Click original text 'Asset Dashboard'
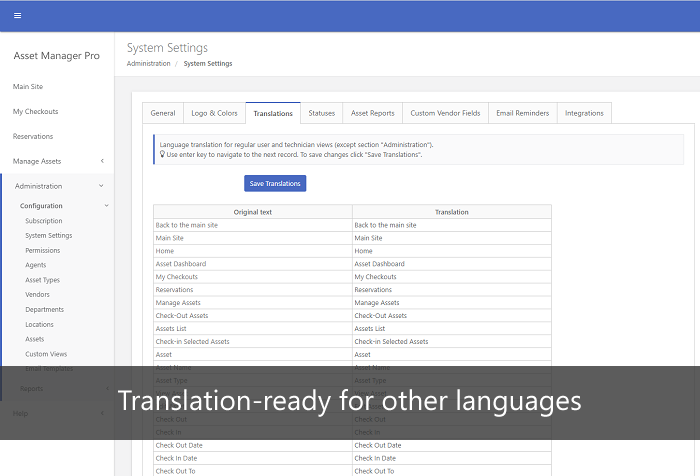This screenshot has height=476, width=700. coord(181,264)
